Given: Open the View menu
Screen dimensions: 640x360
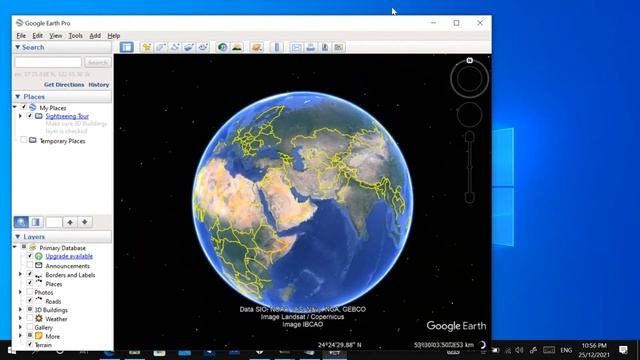Looking at the screenshot, I should click(56, 36).
